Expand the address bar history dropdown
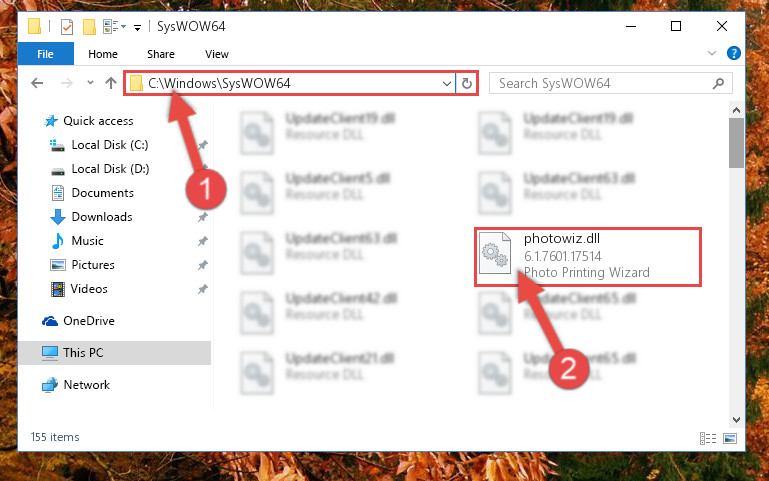Viewport: 769px width, 481px height. click(x=446, y=83)
